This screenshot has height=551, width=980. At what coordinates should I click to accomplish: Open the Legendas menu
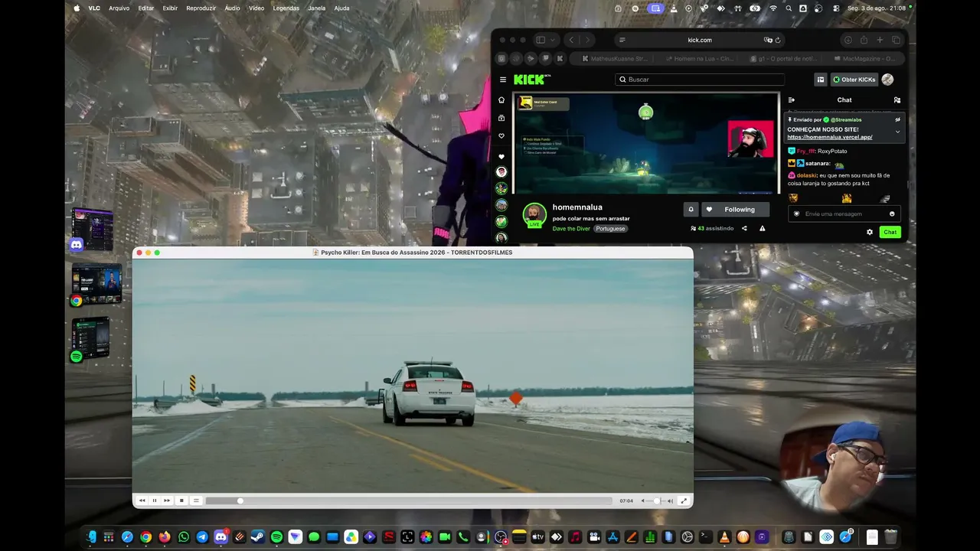286,8
